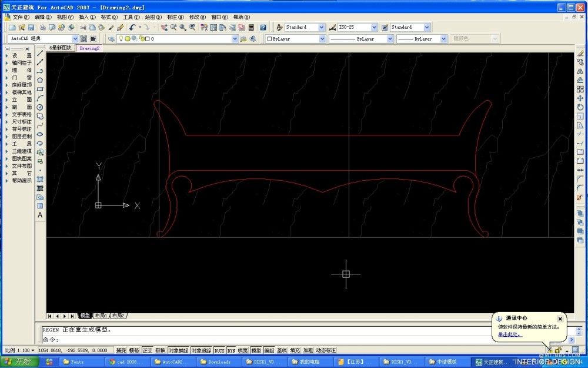The height and width of the screenshot is (368, 588).
Task: Open the 比例 1:100 scale dropdown
Action: [x=20, y=350]
